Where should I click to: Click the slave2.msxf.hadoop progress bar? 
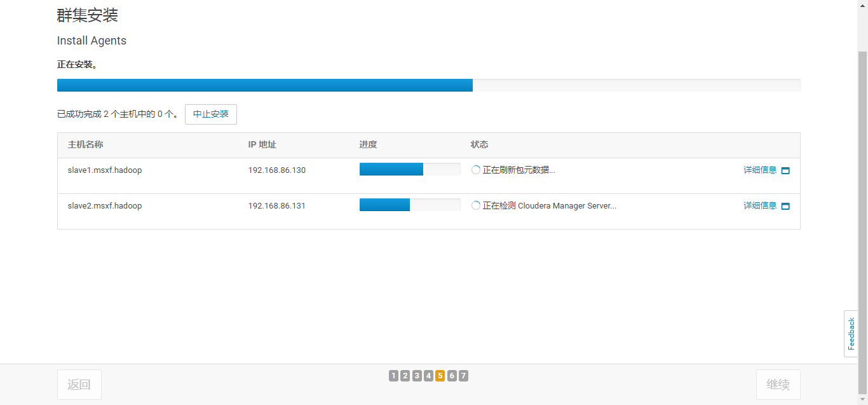410,205
